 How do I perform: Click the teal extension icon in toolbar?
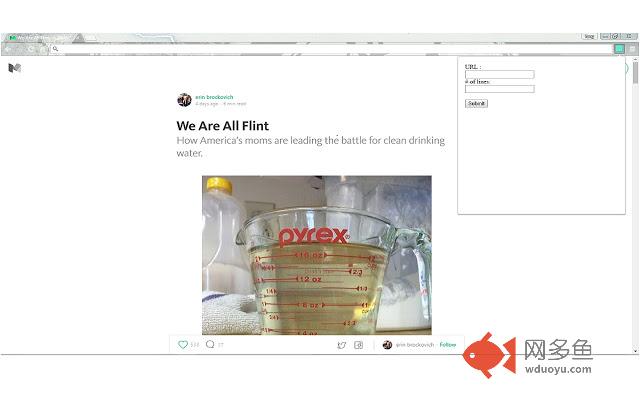(620, 48)
